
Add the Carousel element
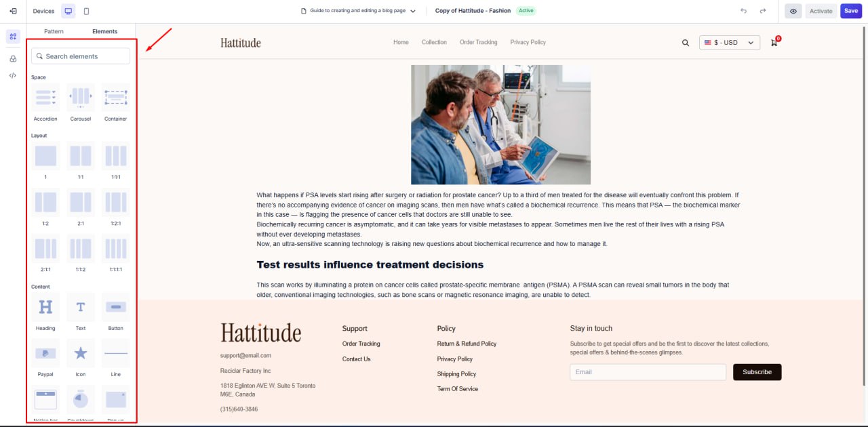[81, 98]
